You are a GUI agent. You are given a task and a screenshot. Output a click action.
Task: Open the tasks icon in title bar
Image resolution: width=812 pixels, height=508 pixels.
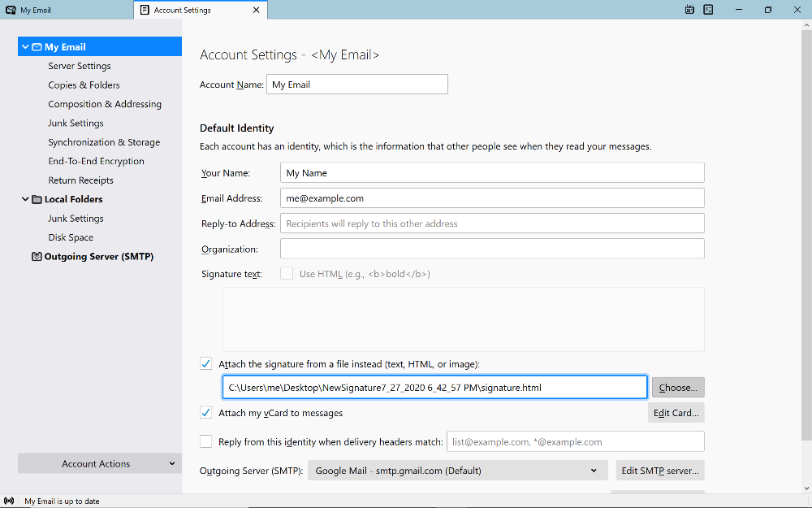click(x=708, y=10)
